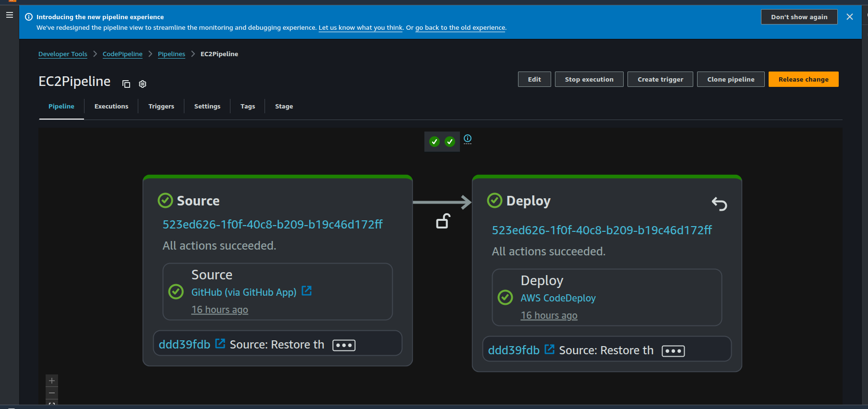Go back to the old experience link
868x409 pixels.
(x=460, y=28)
